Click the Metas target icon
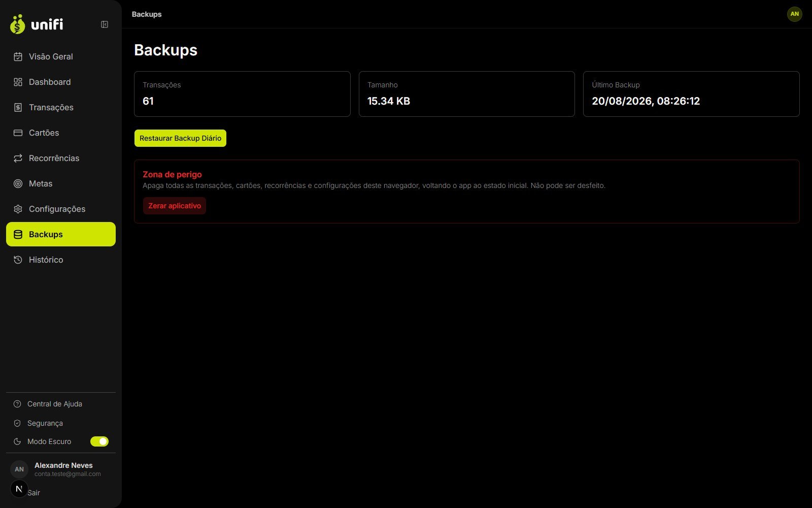Screen dimensions: 812x508 click(18, 183)
